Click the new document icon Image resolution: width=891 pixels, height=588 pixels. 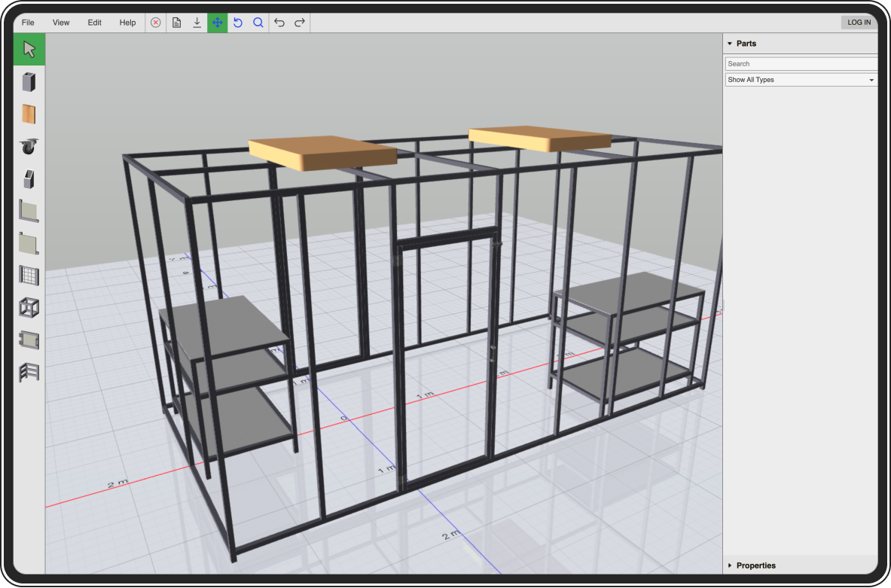(177, 23)
